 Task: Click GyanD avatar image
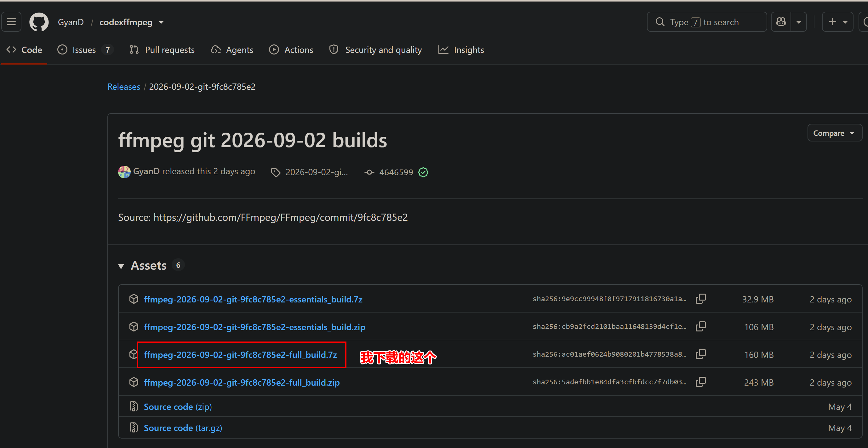[124, 172]
